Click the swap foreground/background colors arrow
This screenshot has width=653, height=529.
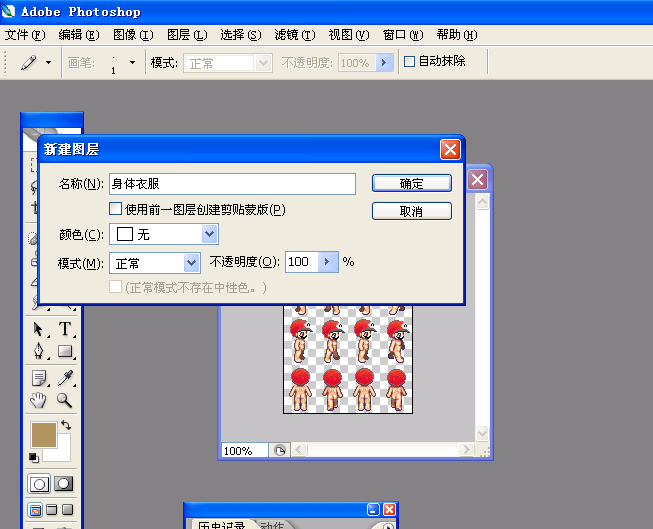click(66, 425)
